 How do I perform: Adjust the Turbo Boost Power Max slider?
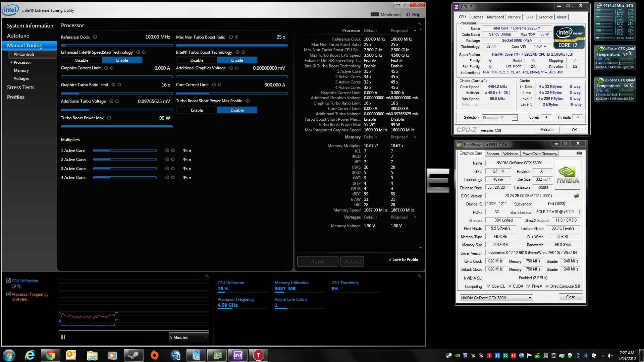[117, 127]
